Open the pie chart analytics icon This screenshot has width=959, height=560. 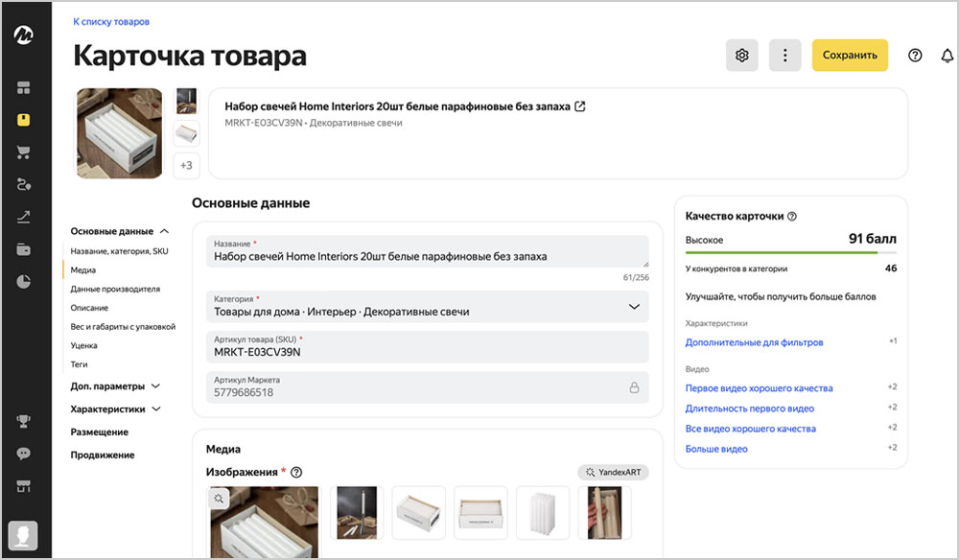tap(24, 281)
